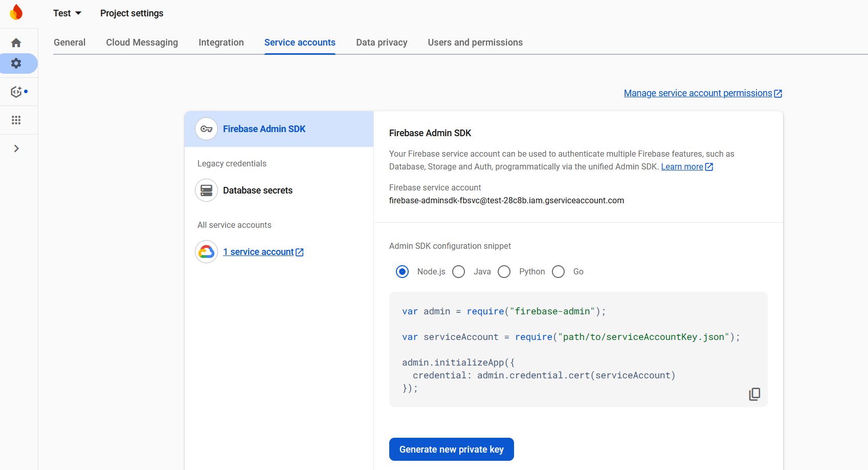
Task: Expand the sidebar with the chevron arrow
Action: [x=16, y=148]
